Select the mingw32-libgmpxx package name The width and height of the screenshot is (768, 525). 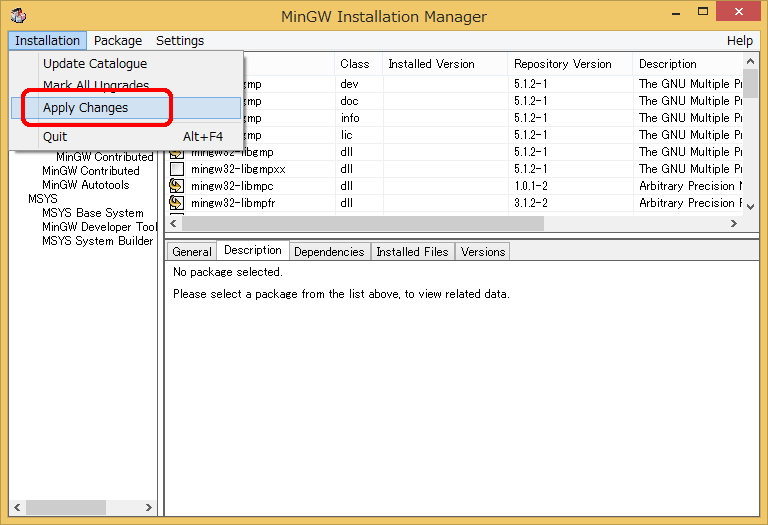tap(238, 169)
